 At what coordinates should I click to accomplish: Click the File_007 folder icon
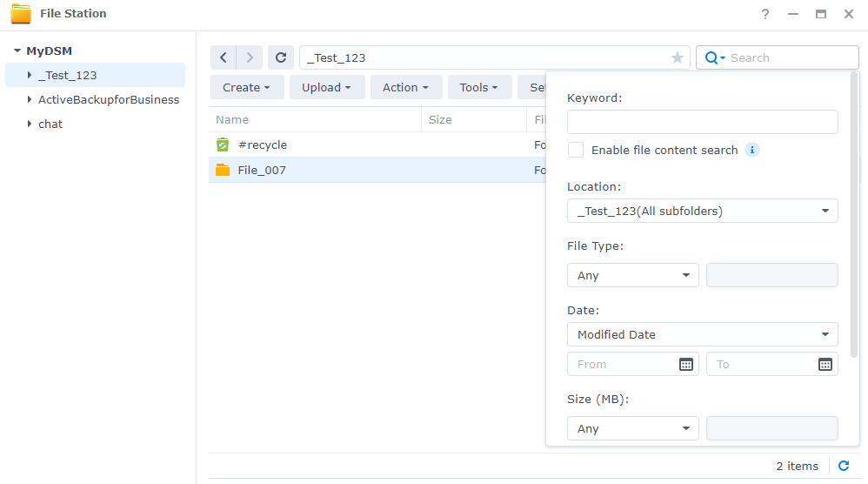click(x=223, y=170)
